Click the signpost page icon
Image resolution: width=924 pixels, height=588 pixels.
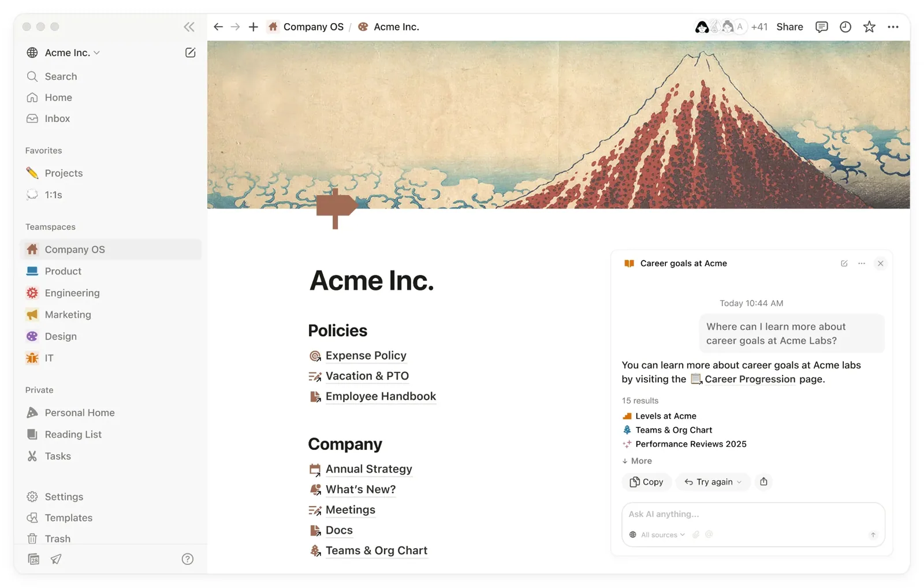tap(336, 209)
